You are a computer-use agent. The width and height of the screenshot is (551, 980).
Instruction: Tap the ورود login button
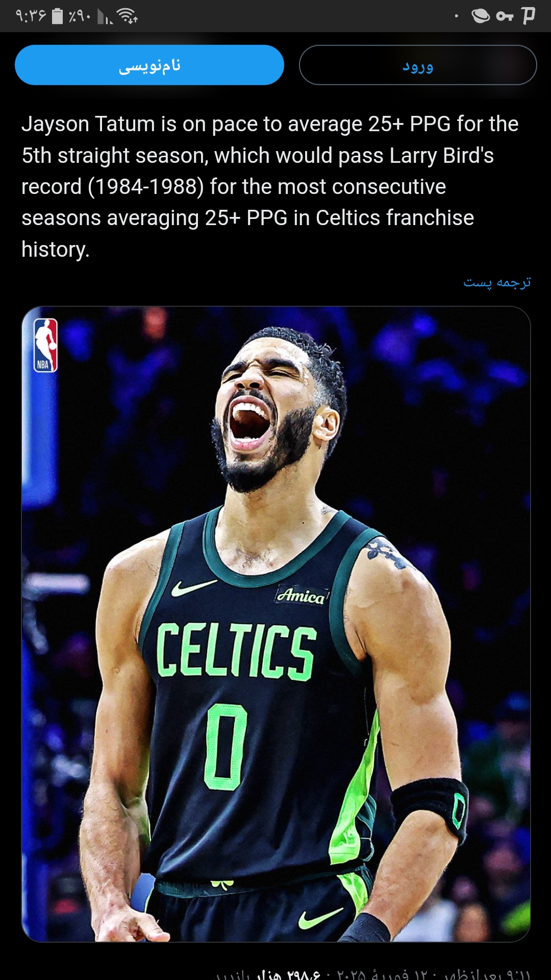tap(418, 65)
